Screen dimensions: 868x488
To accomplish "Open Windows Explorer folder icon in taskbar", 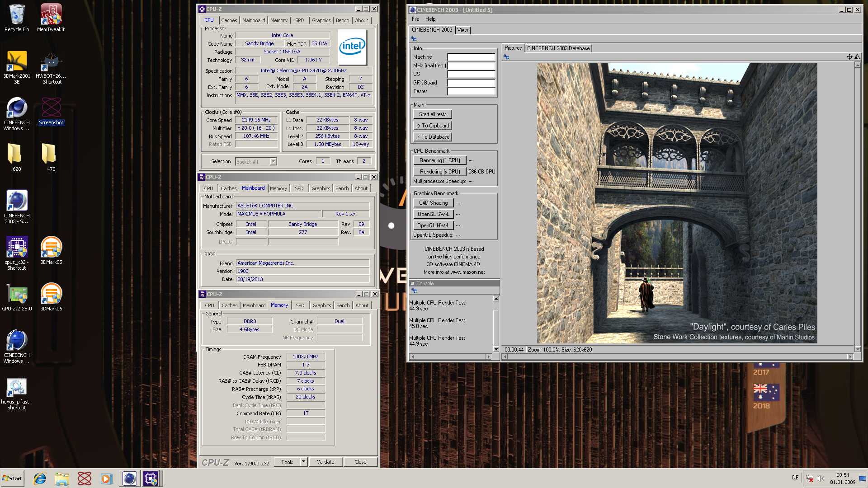I will [x=62, y=479].
